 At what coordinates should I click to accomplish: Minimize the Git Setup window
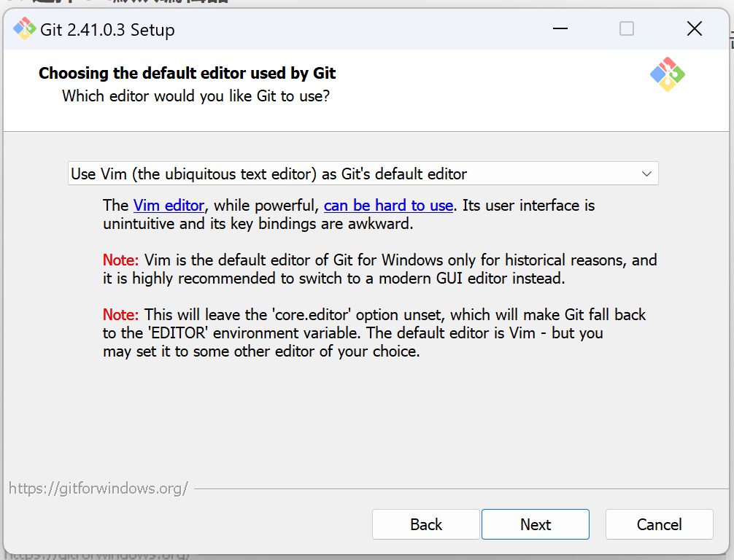pos(560,29)
